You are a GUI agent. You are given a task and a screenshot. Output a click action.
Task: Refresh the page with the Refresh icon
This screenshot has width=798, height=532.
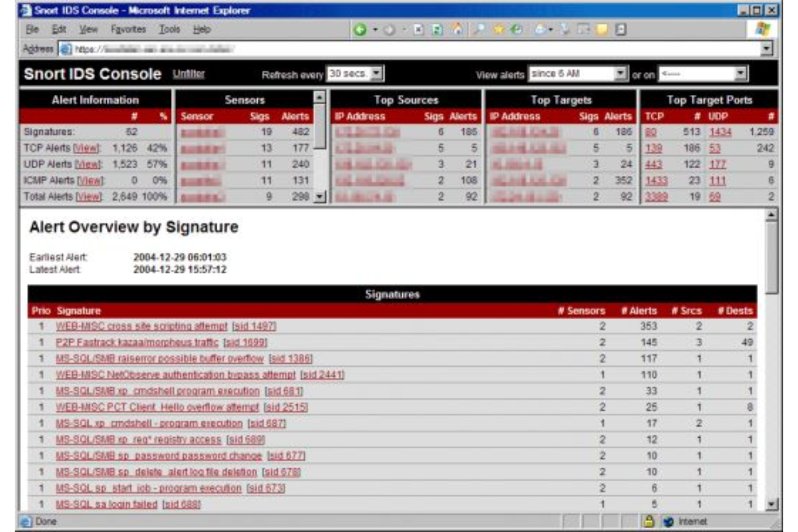[438, 31]
